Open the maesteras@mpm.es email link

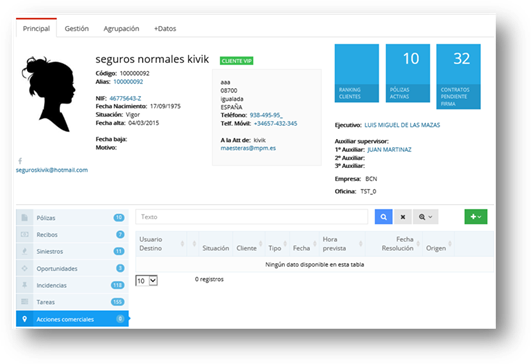[248, 148]
